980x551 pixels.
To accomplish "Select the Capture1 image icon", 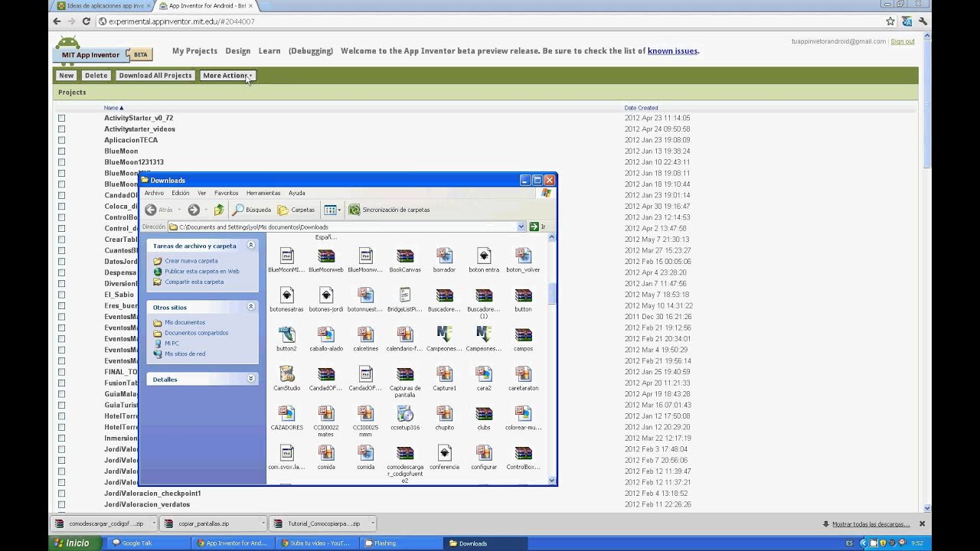I will tap(444, 374).
